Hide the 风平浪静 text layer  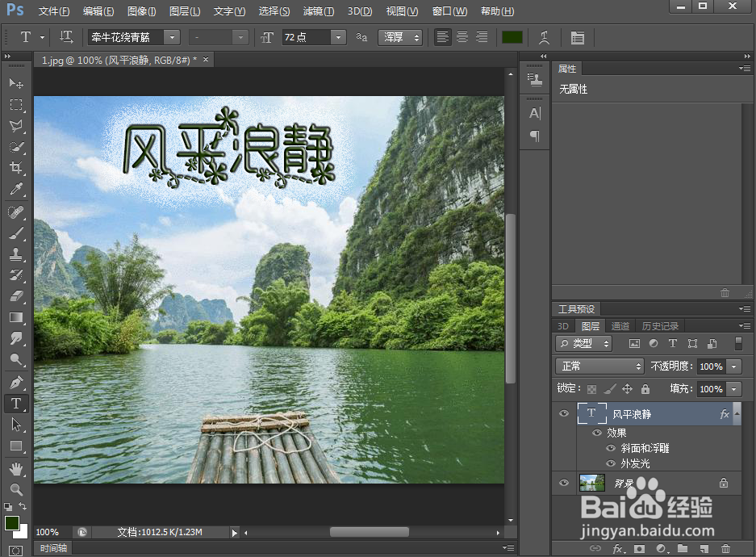563,413
